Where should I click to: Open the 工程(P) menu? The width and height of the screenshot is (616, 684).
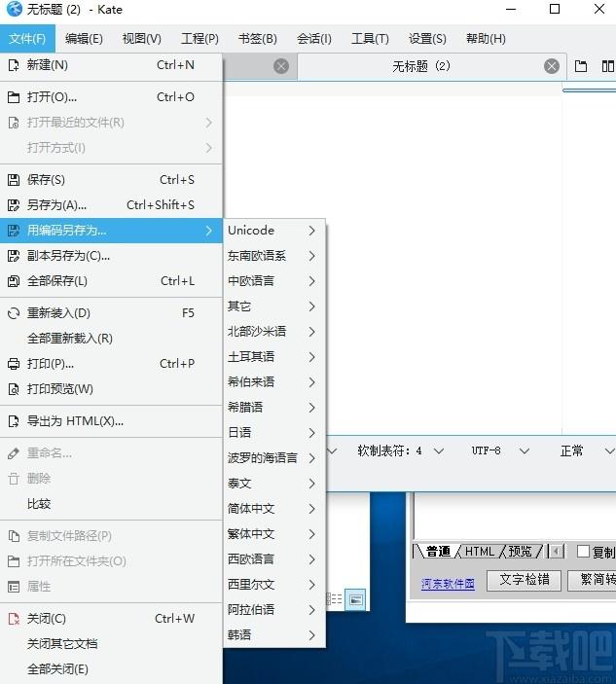[199, 39]
